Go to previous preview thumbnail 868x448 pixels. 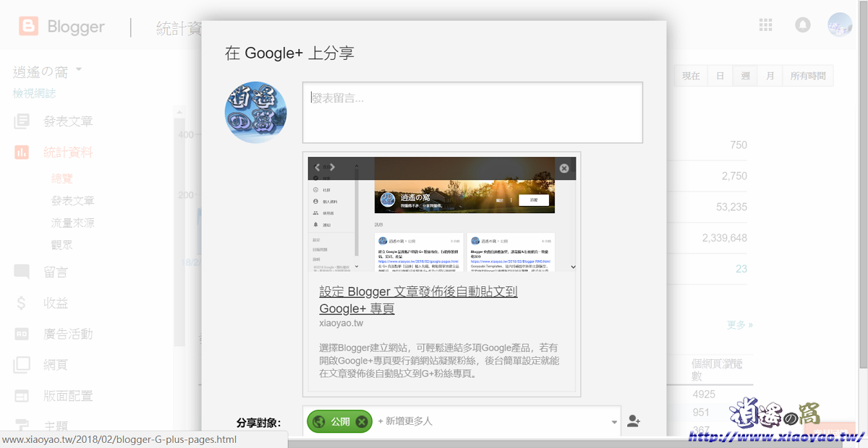coord(318,168)
